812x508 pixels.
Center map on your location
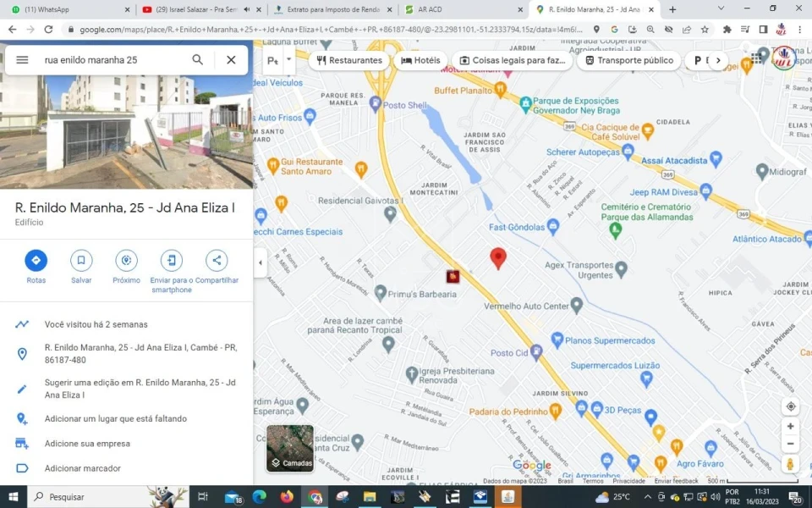790,406
